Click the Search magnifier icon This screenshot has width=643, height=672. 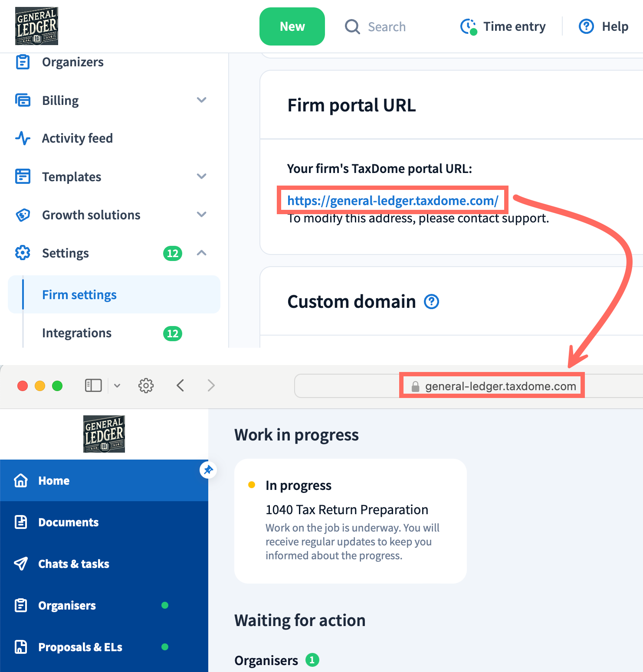(352, 26)
